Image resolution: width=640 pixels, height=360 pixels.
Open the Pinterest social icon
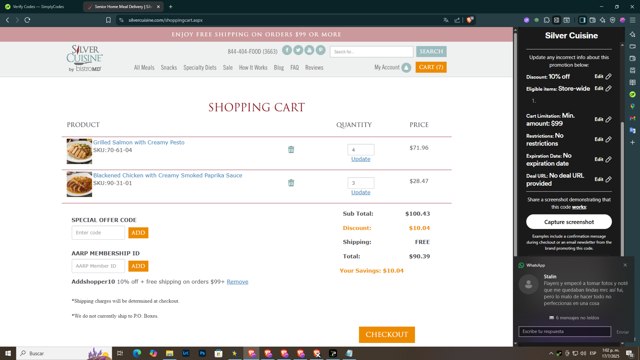click(320, 50)
